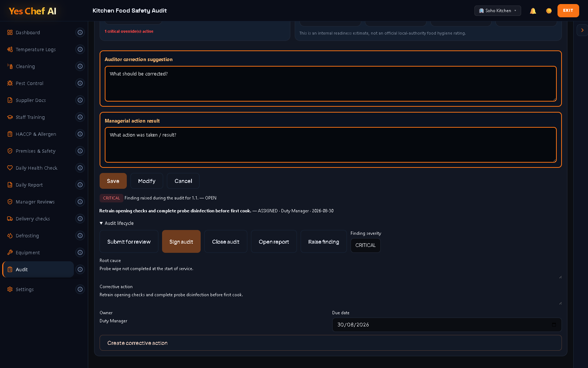Focus Managerial action result textarea

click(331, 145)
